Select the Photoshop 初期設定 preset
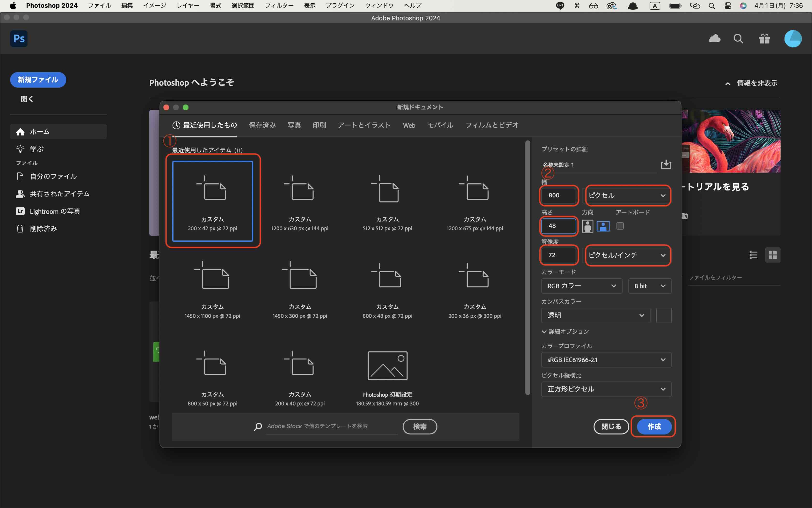Viewport: 812px width, 508px height. click(387, 377)
